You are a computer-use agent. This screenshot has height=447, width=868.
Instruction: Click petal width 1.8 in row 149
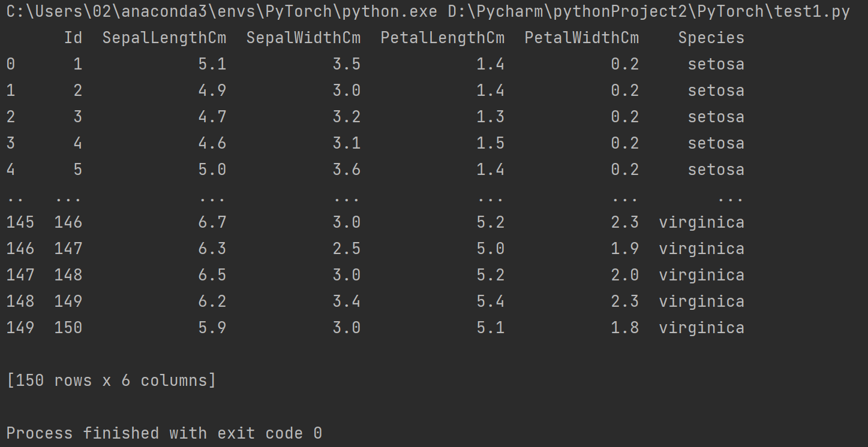625,328
